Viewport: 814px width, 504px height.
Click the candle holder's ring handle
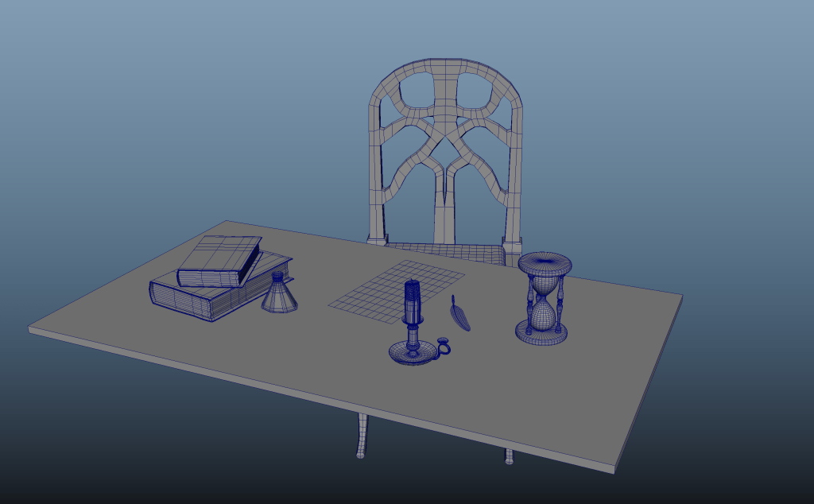pos(444,346)
